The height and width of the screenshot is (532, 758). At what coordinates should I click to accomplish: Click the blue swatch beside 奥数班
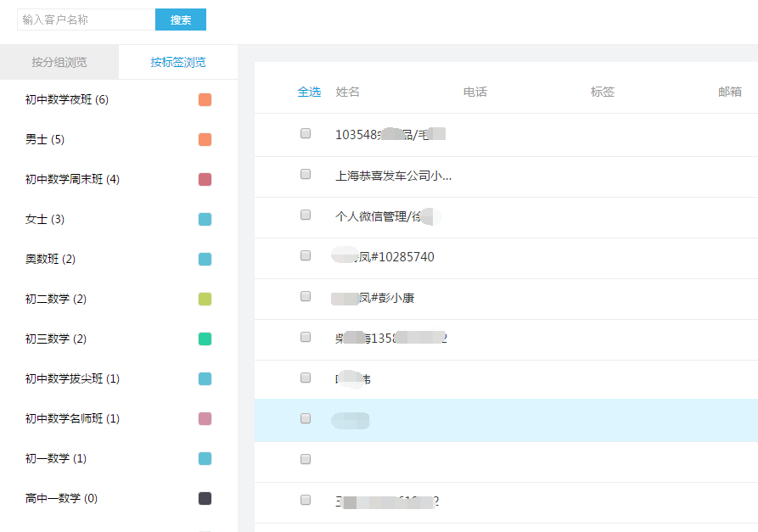coord(205,260)
